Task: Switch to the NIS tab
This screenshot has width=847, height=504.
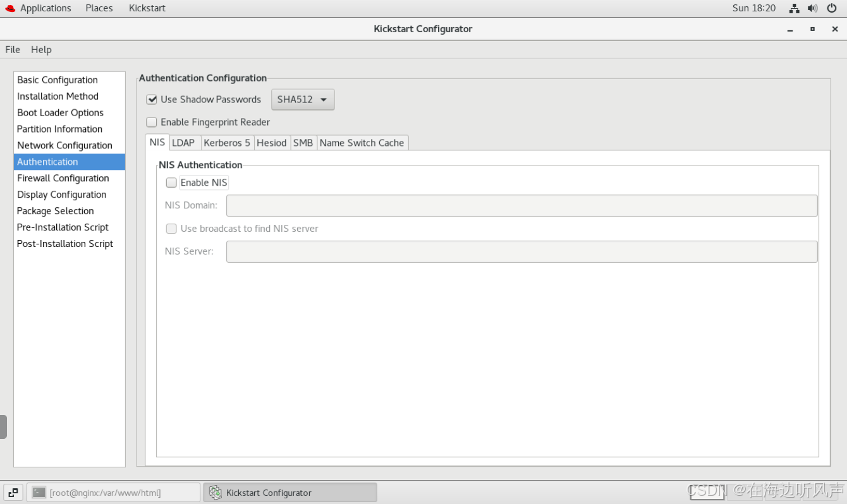Action: (x=157, y=142)
